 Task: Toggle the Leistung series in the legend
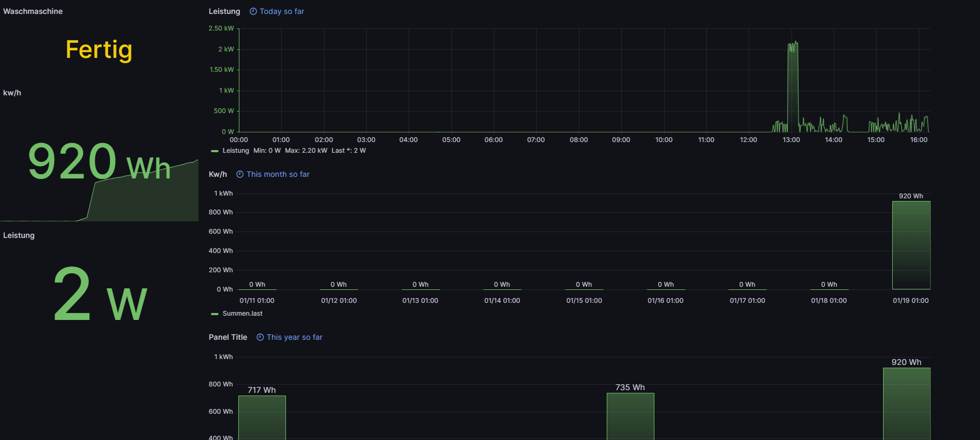(236, 151)
